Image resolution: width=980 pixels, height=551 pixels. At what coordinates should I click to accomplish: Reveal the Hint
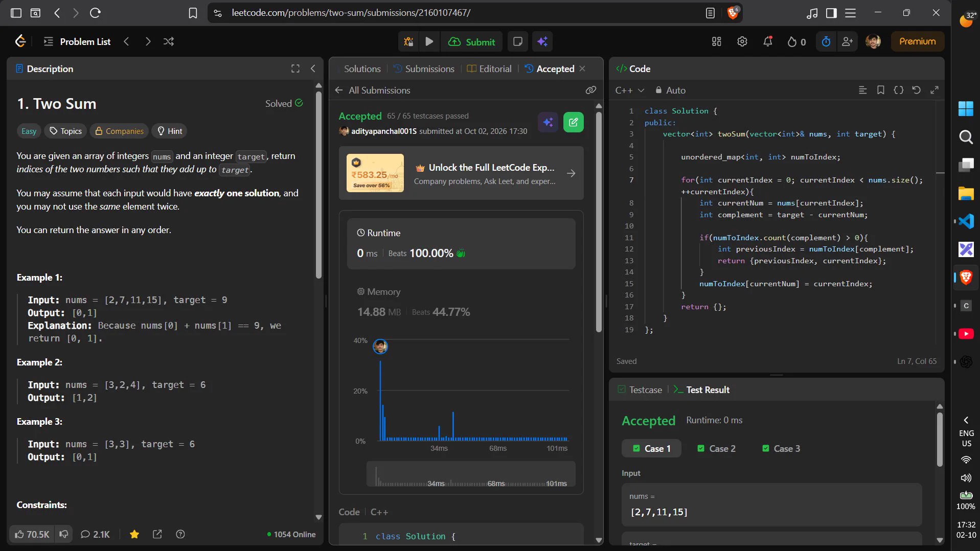[170, 131]
